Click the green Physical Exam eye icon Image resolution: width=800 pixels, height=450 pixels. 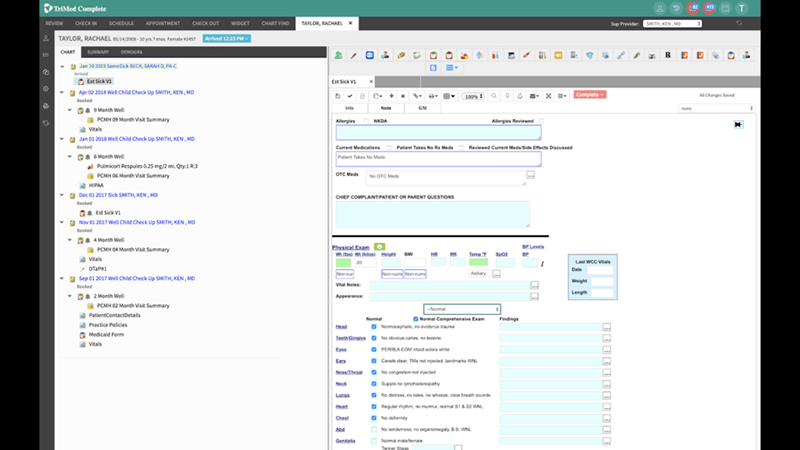(380, 246)
